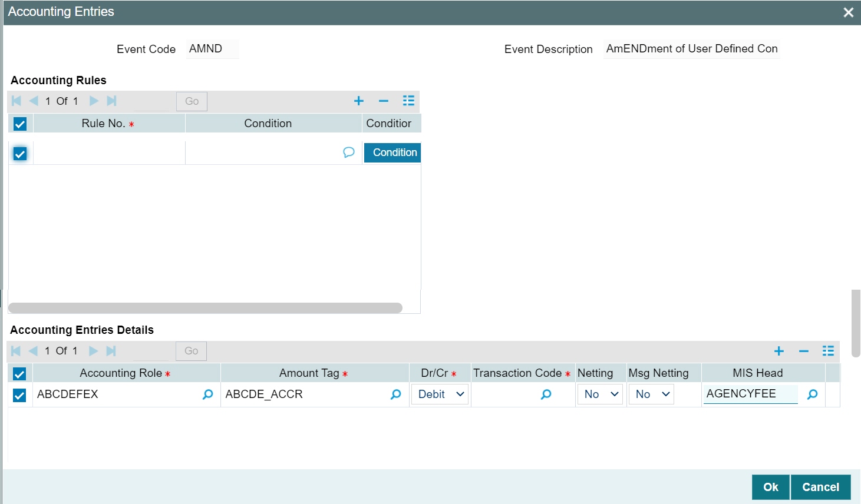
Task: Toggle select-all checkbox in Entries Details header
Action: point(19,374)
